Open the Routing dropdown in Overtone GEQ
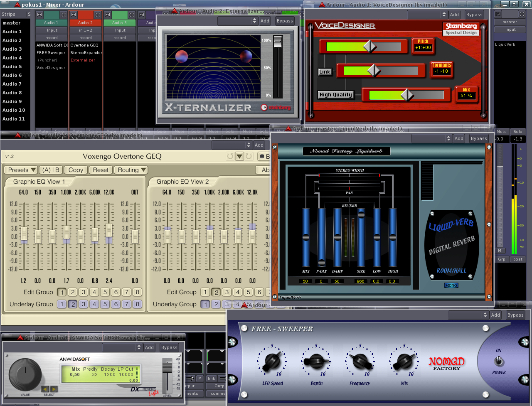532x406 pixels. (x=131, y=170)
